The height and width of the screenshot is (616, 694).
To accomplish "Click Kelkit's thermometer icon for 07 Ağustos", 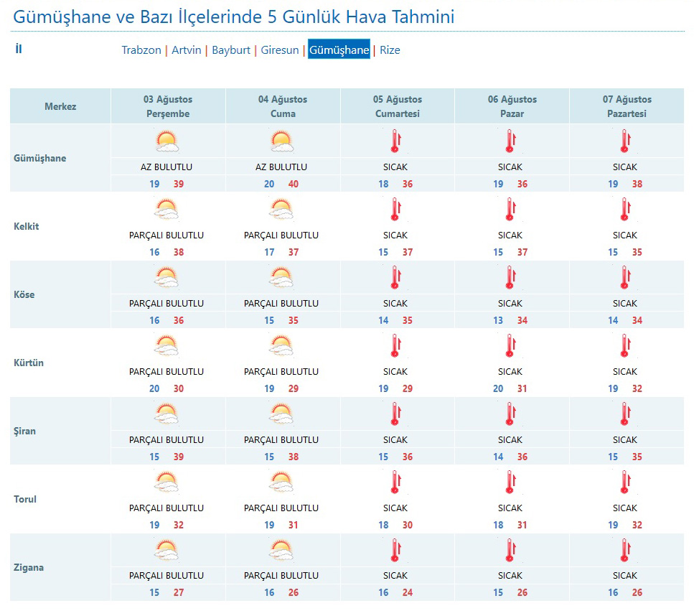I will (624, 210).
